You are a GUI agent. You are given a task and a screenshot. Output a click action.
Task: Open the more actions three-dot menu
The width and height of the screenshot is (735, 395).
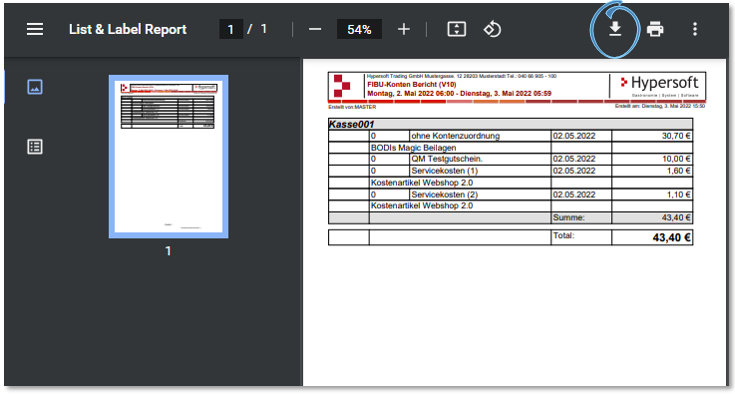(695, 29)
